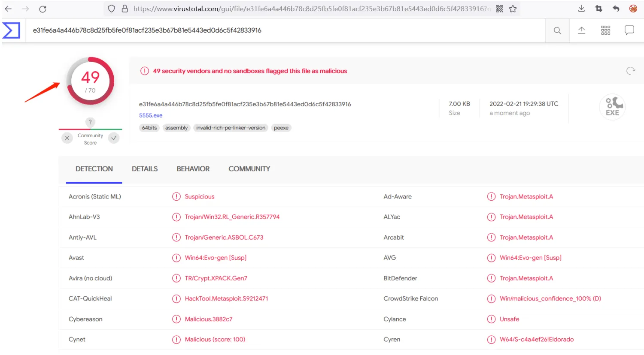Click the EXE file type icon
The width and height of the screenshot is (644, 355).
[612, 107]
